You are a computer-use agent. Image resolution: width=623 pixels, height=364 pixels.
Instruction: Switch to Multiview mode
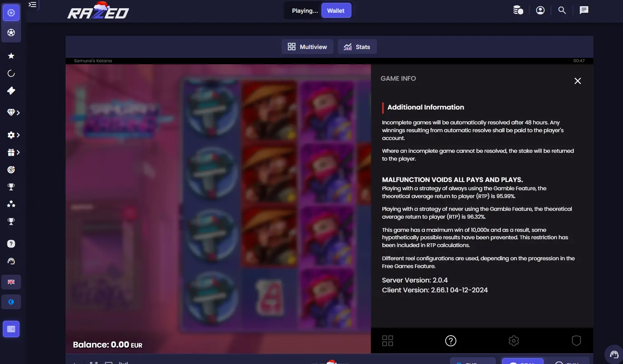307,47
